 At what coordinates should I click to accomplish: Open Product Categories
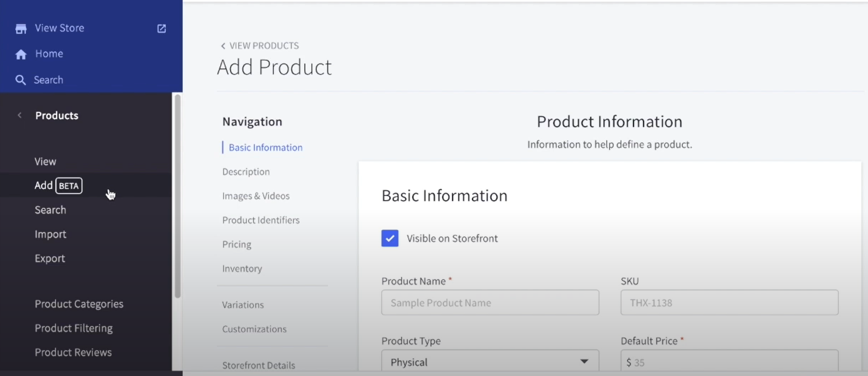coord(79,304)
